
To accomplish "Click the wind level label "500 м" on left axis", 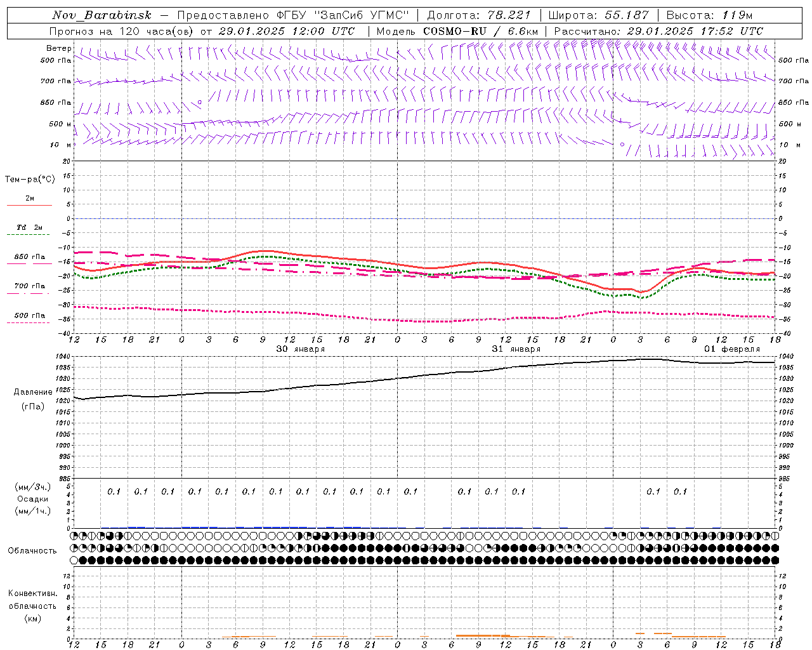I will point(60,124).
